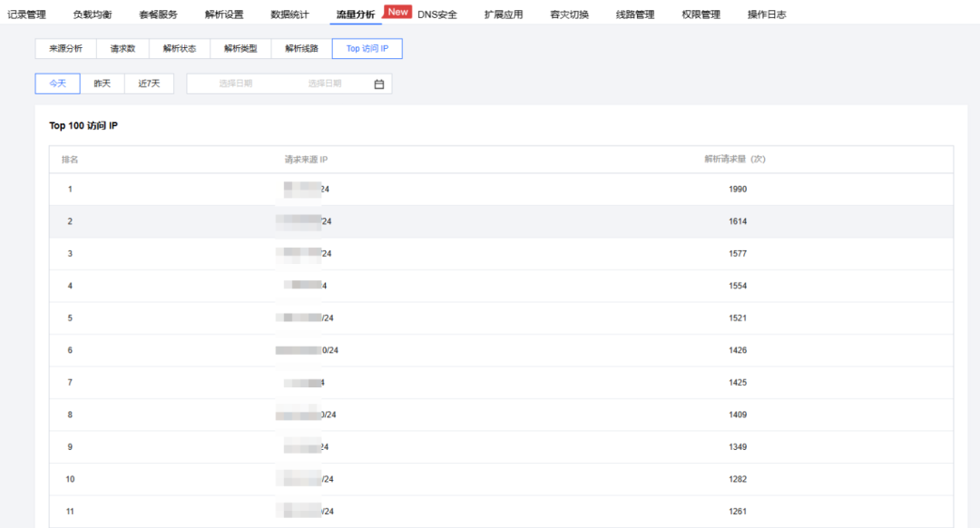Select request count 1425
Image resolution: width=980 pixels, height=528 pixels.
pos(738,383)
